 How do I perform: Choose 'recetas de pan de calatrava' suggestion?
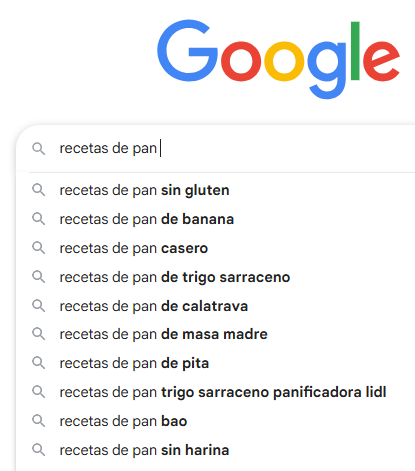154,306
